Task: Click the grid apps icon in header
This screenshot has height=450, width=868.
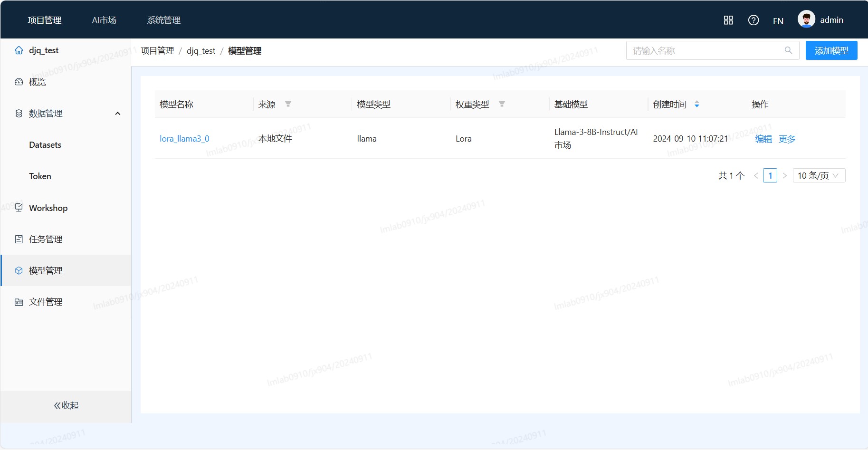Action: pos(728,20)
